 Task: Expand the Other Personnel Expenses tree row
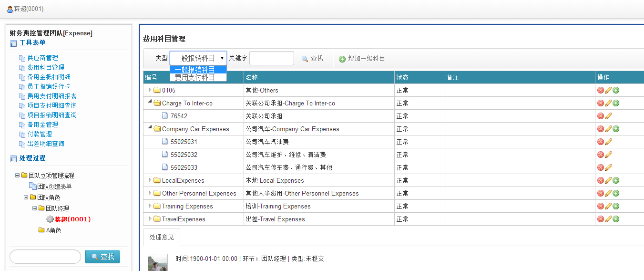tap(150, 193)
